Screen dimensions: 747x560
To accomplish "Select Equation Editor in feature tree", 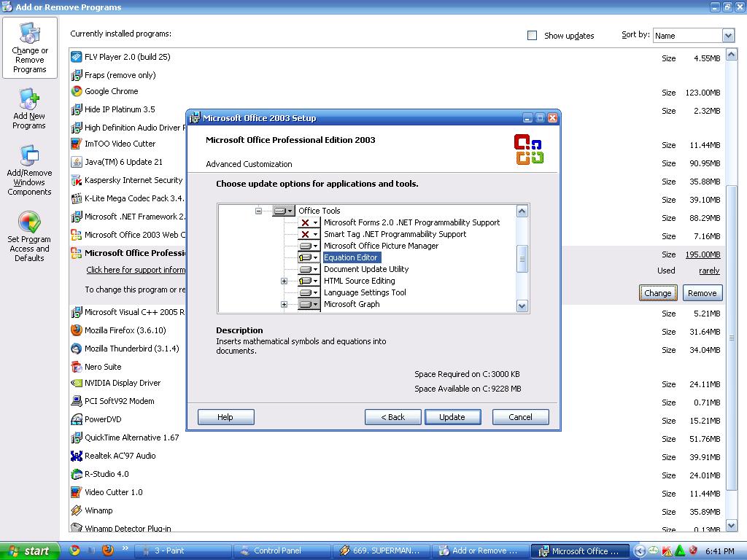I will (x=351, y=257).
